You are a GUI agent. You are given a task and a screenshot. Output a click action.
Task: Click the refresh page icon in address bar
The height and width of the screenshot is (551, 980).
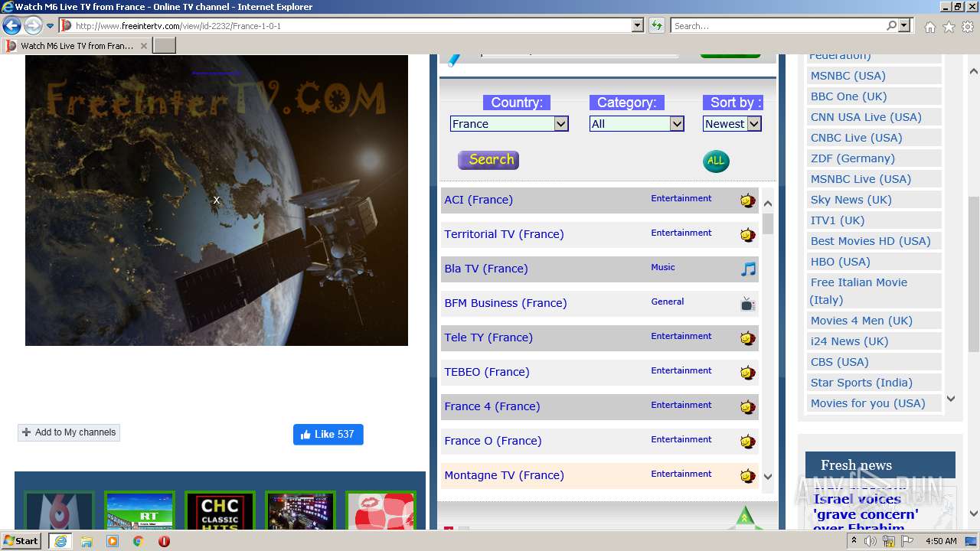click(656, 26)
